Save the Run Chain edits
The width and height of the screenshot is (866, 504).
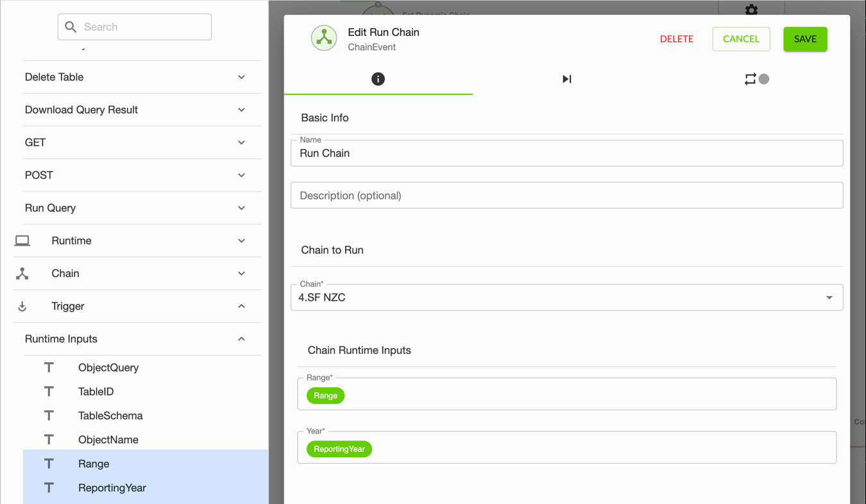pyautogui.click(x=805, y=39)
